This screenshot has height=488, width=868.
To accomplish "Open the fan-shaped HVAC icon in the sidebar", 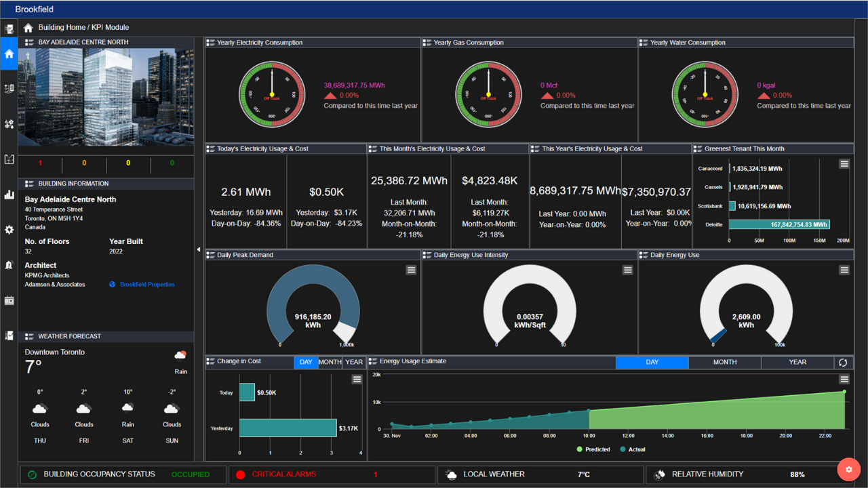I will pos(9,125).
